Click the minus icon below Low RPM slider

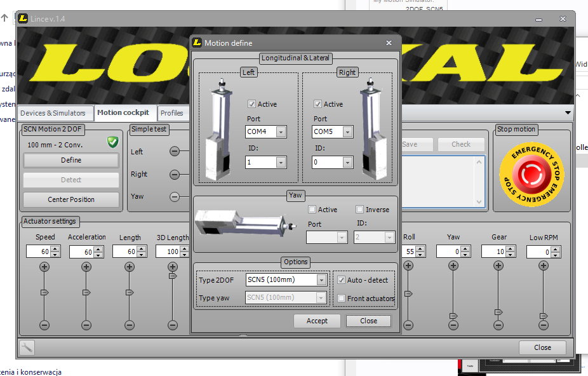click(x=544, y=325)
